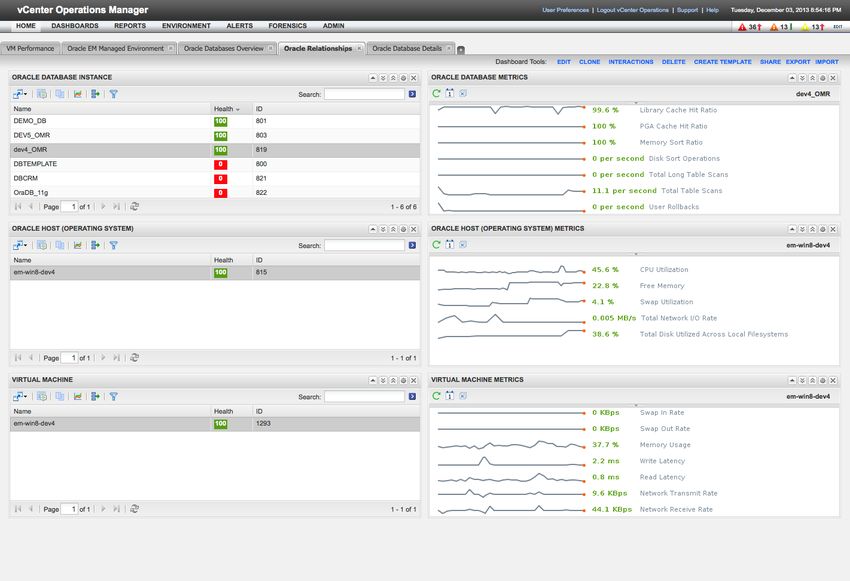
Task: Select em-win8-dev4 row with ID 815
Action: [215, 273]
